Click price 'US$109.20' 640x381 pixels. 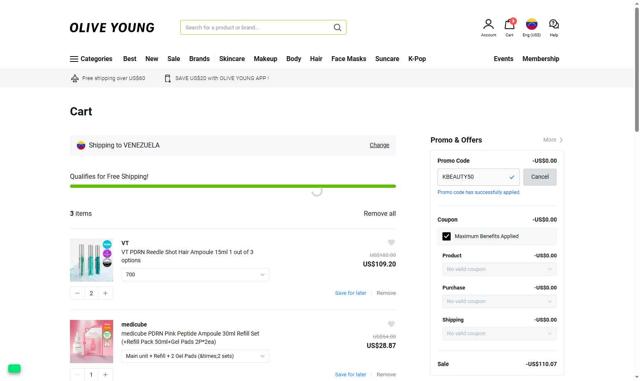[x=379, y=264]
